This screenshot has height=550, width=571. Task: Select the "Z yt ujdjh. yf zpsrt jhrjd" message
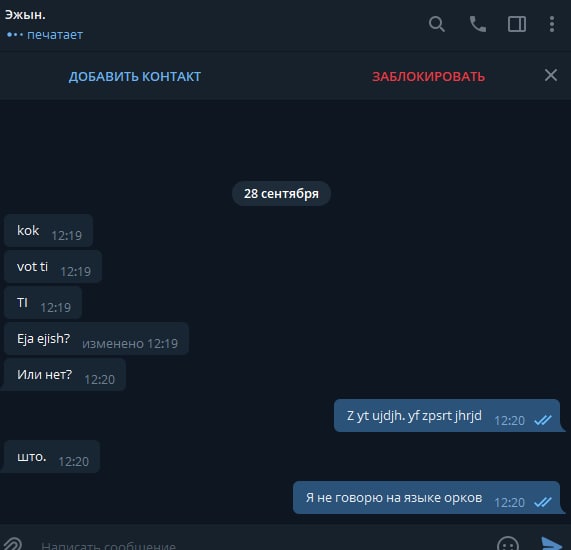449,416
